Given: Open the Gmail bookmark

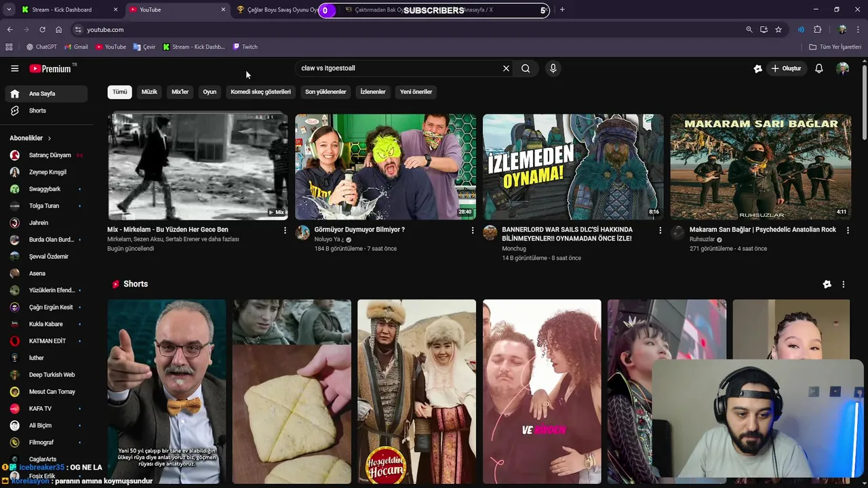Looking at the screenshot, I should (76, 47).
